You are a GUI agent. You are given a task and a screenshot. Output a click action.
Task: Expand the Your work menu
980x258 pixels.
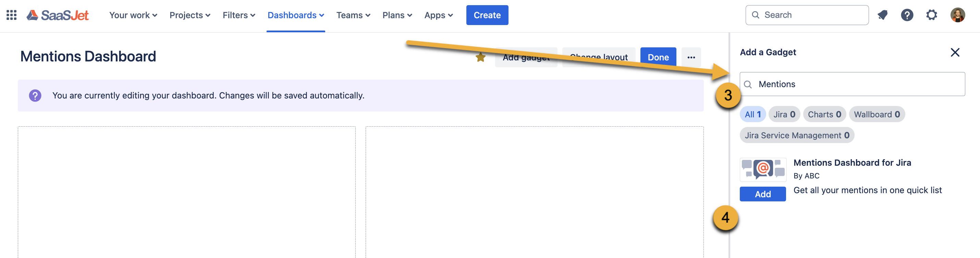[133, 15]
